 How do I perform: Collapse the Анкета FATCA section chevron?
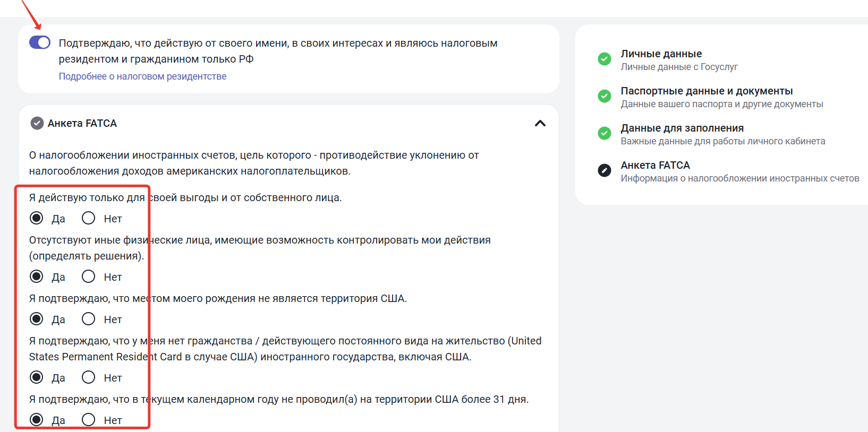540,123
